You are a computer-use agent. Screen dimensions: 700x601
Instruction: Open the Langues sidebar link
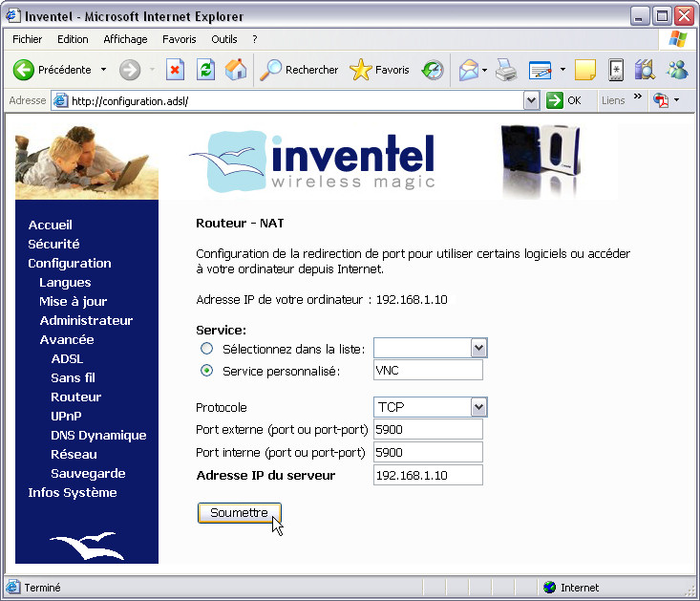(65, 283)
